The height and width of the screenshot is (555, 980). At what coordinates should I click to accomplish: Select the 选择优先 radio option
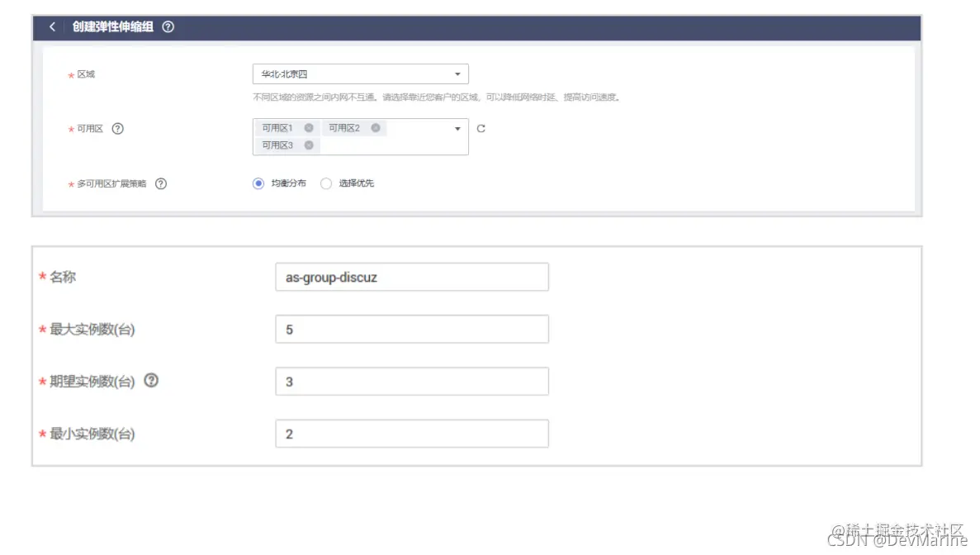[325, 183]
